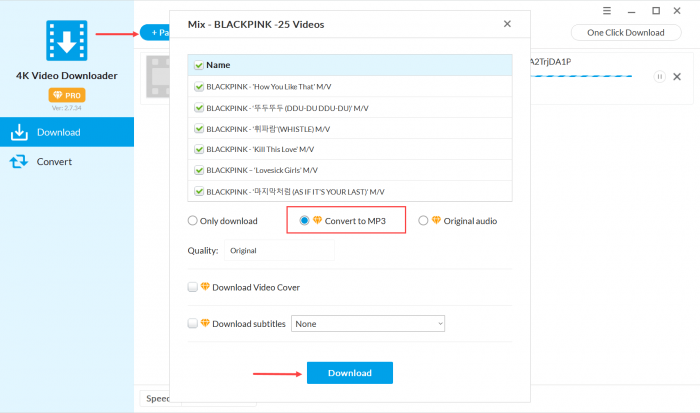Uncheck 'Kill This Love' M/V checkbox
Viewport: 700px width, 413px height.
(199, 149)
